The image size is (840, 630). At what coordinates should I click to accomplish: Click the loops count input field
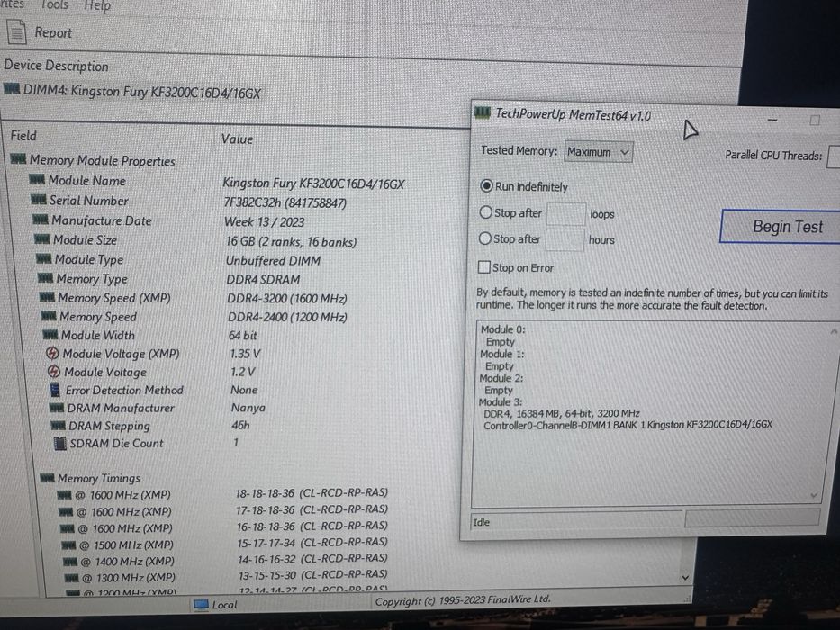(565, 214)
